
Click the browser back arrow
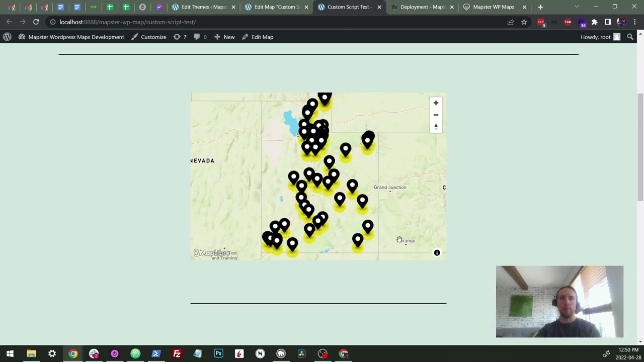(x=9, y=22)
